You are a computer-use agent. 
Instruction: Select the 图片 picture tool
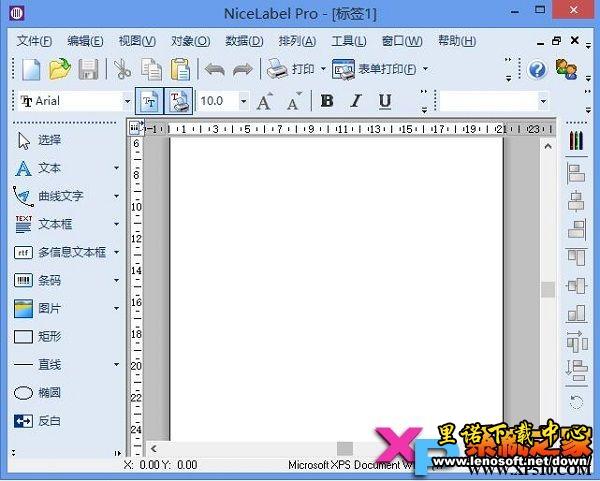point(38,308)
